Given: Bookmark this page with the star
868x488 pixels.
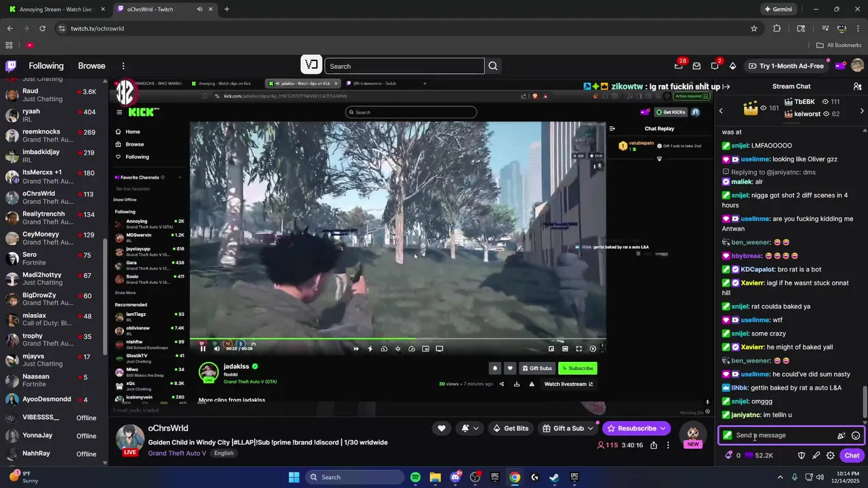Looking at the screenshot, I should click(753, 28).
